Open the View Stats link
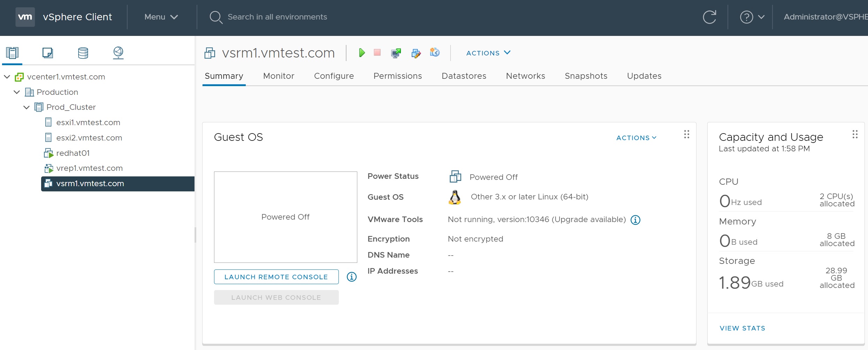This screenshot has width=868, height=350. click(x=742, y=328)
